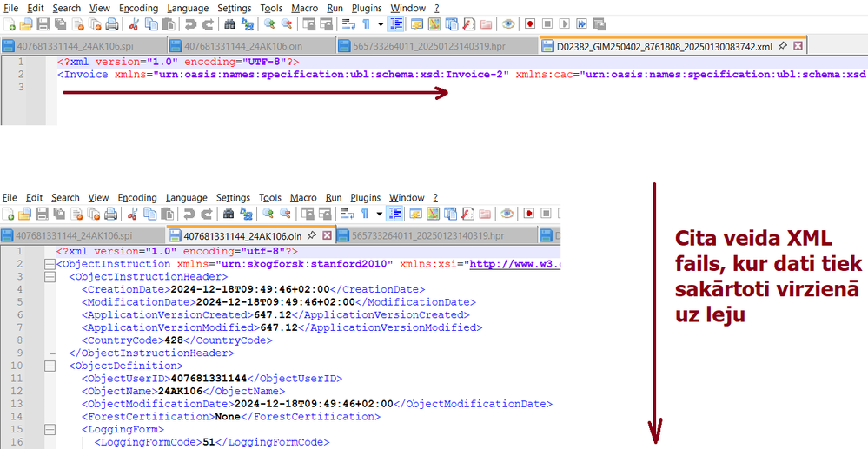Click Folder as Workspace icon in lower toolbar

486,213
